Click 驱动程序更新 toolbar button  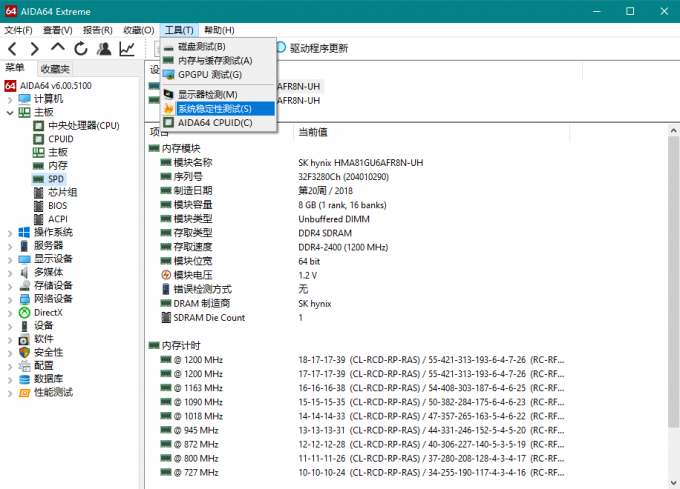coord(312,48)
